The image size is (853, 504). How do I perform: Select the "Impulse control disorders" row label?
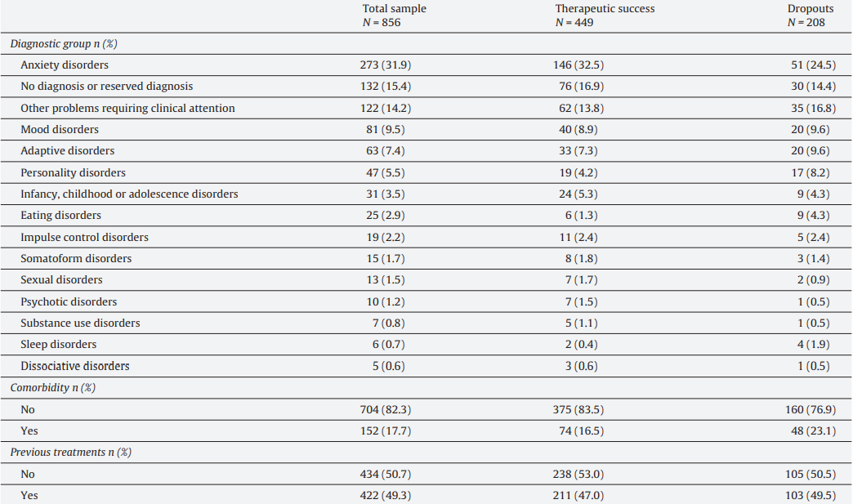click(85, 237)
